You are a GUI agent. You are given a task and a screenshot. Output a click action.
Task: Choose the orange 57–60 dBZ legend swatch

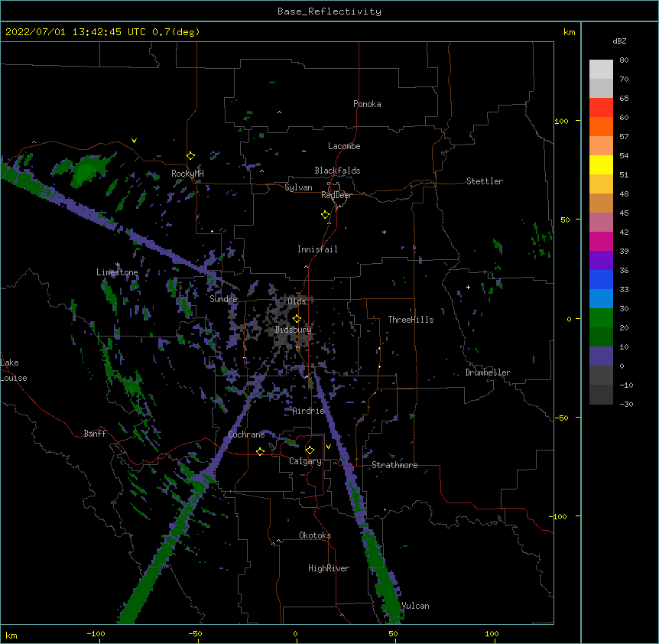601,126
